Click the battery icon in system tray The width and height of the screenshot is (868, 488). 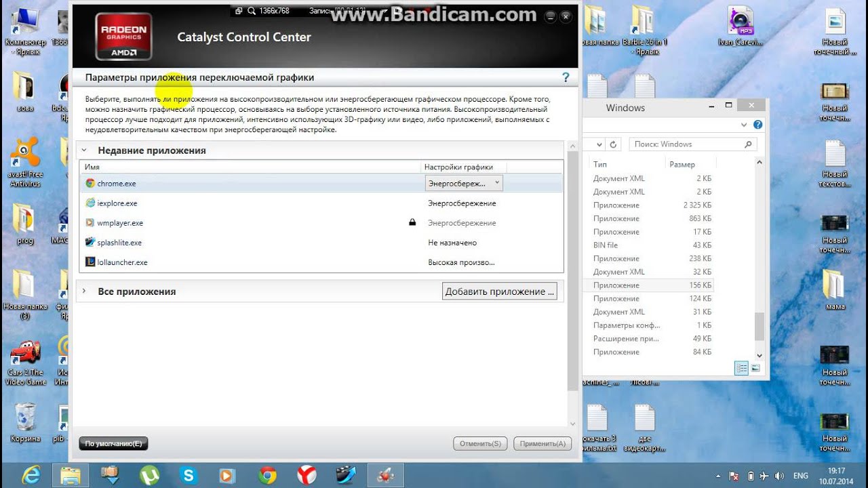pyautogui.click(x=750, y=476)
